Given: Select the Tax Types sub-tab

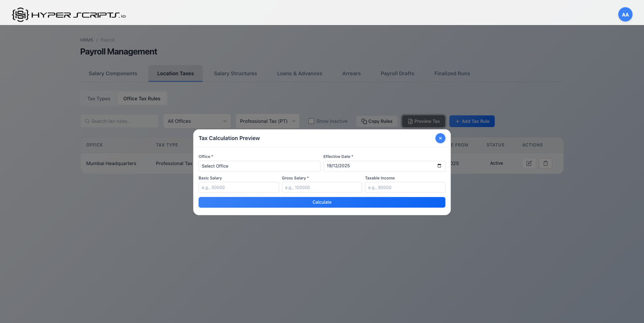Looking at the screenshot, I should pos(99,99).
